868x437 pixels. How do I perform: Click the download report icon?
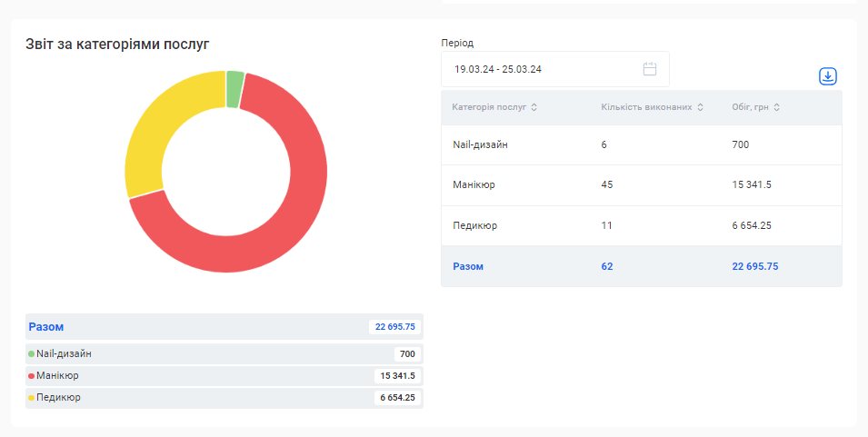[x=827, y=76]
